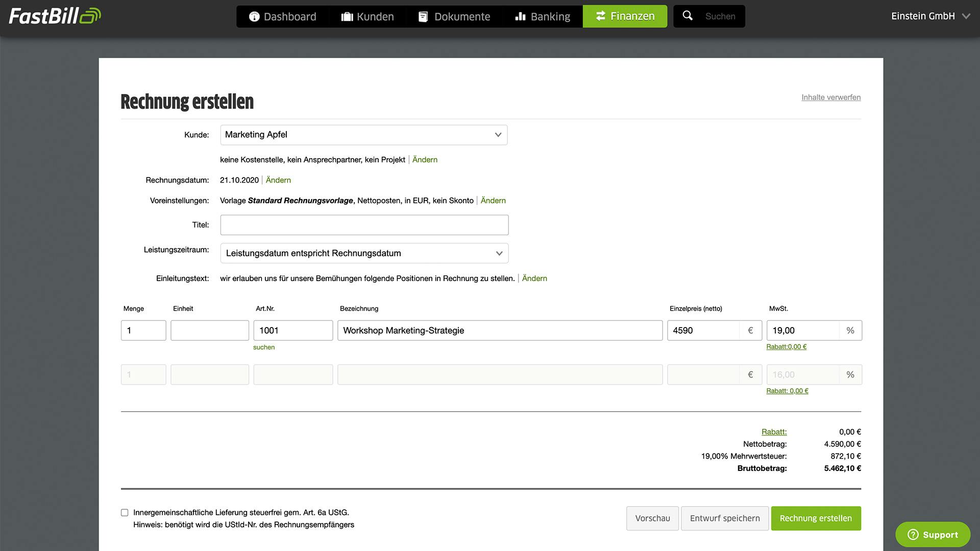The height and width of the screenshot is (551, 980).
Task: Open Einstein GmbH account menu
Action: pyautogui.click(x=930, y=16)
